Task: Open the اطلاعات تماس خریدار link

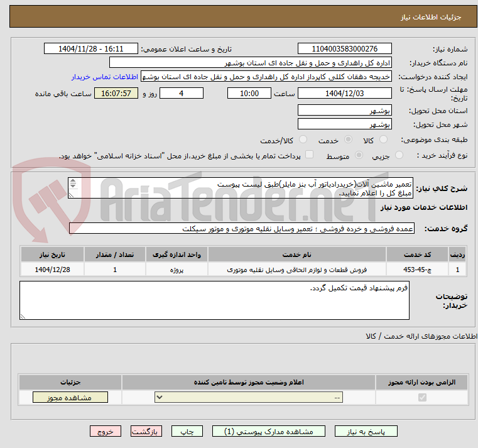Action: [105, 77]
